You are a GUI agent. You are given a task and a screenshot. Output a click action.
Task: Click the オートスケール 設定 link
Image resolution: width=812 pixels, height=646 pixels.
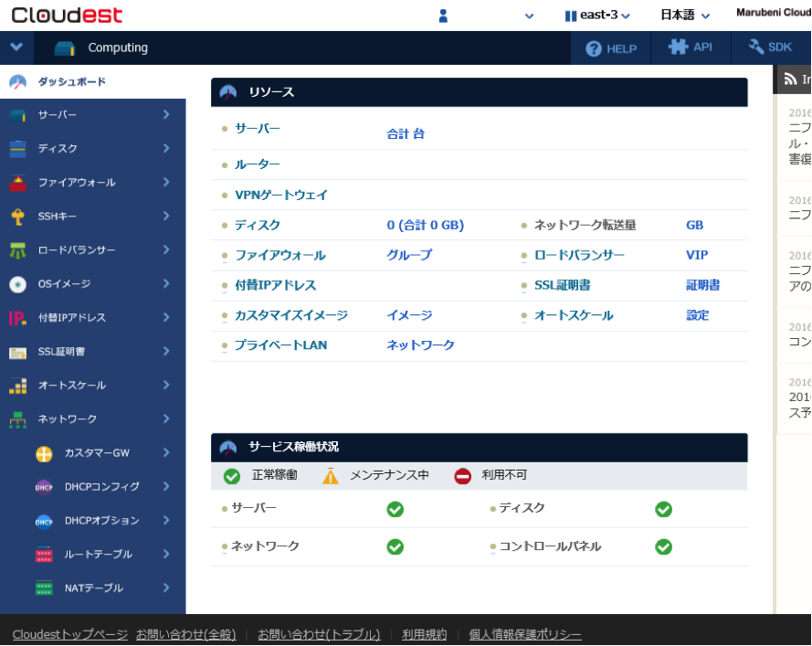698,314
